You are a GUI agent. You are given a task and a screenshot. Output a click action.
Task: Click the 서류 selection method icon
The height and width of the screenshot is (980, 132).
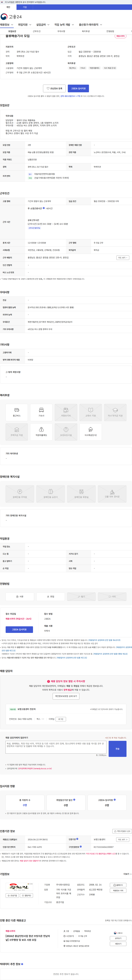click(x=20, y=597)
